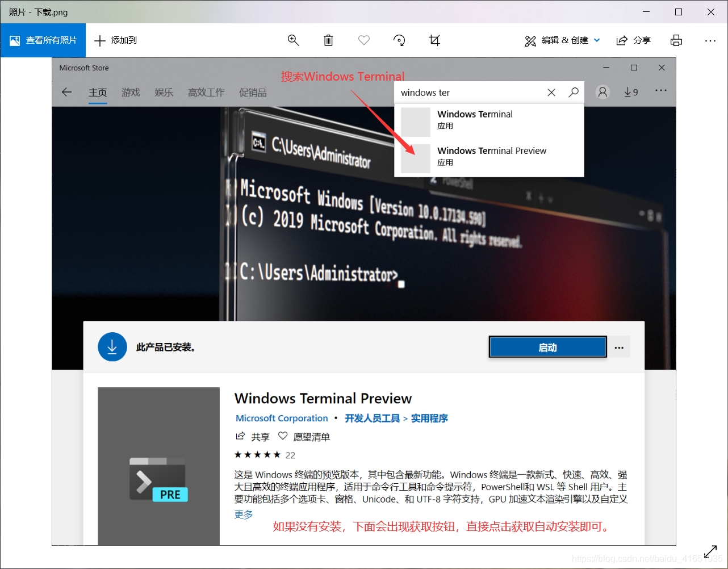Click the Windows Terminal Preview title
The image size is (728, 569).
pos(323,398)
